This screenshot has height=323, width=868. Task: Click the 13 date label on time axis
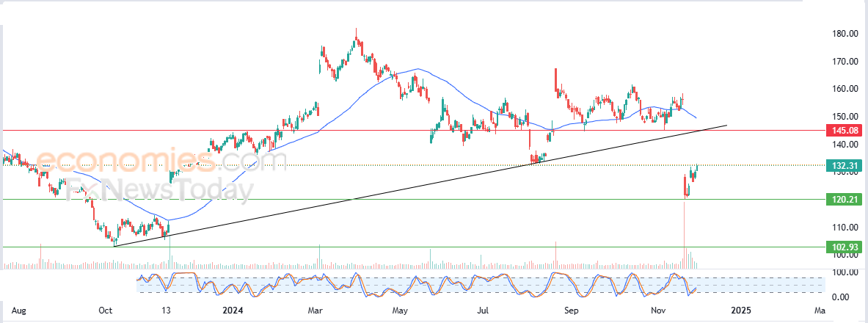tap(167, 310)
